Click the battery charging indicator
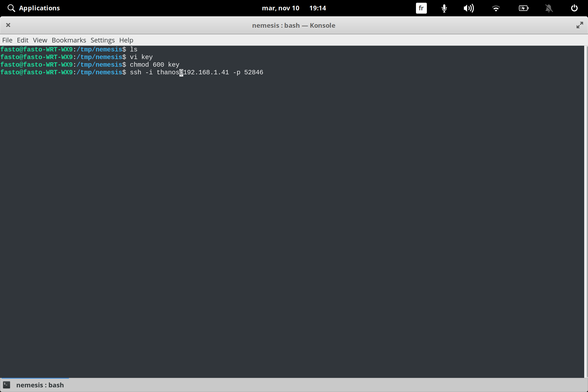Viewport: 588px width, 392px height. coord(523,8)
